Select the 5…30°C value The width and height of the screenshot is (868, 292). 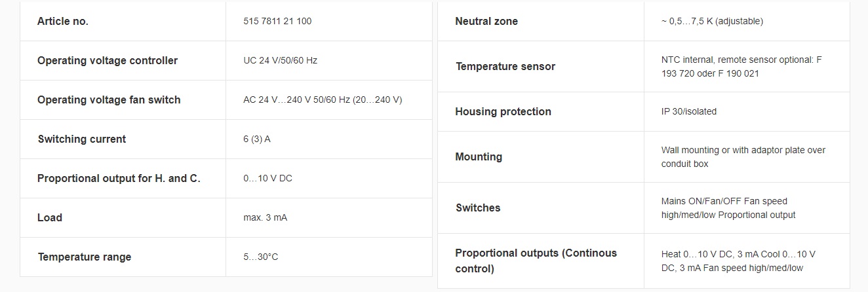[260, 257]
